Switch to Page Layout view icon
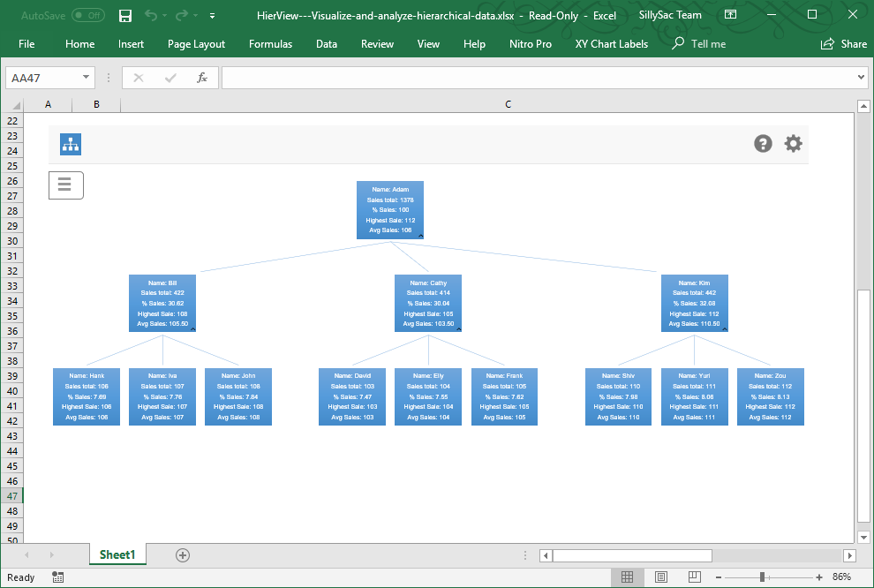The width and height of the screenshot is (874, 588). click(661, 577)
